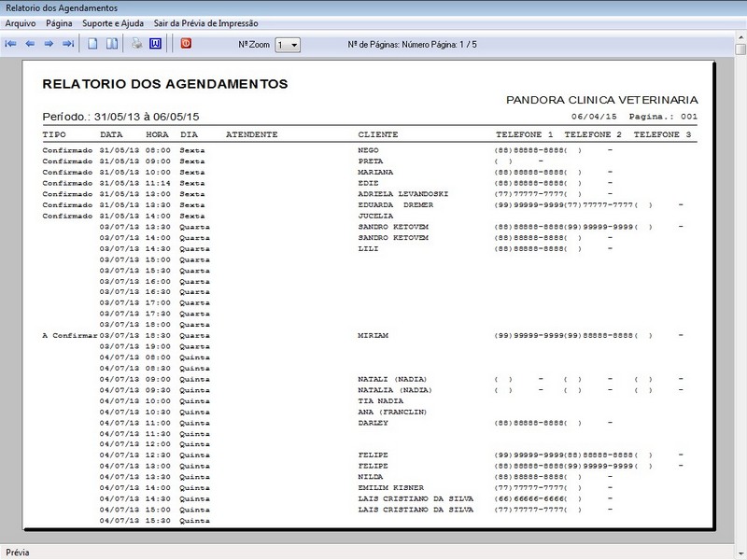747x560 pixels.
Task: Click client name NILDA
Action: [x=371, y=477]
